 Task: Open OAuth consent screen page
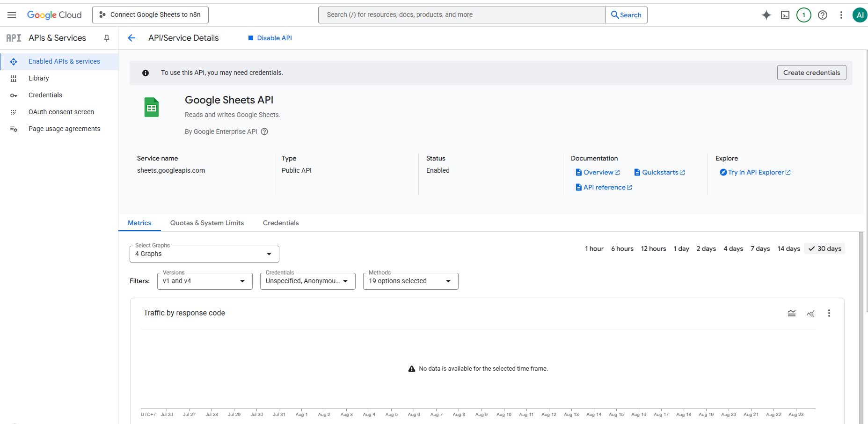(x=59, y=112)
